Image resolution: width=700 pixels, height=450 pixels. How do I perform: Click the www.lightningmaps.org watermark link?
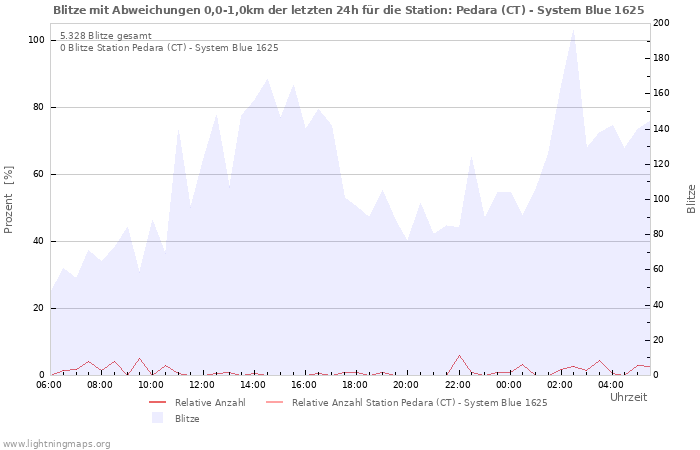[x=56, y=443]
